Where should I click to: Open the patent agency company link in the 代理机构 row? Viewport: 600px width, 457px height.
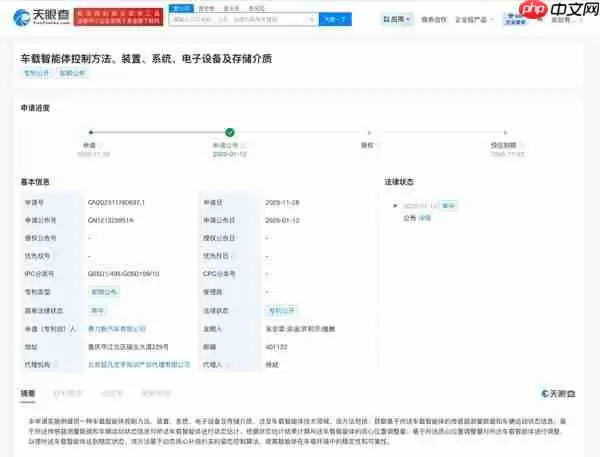click(x=139, y=364)
